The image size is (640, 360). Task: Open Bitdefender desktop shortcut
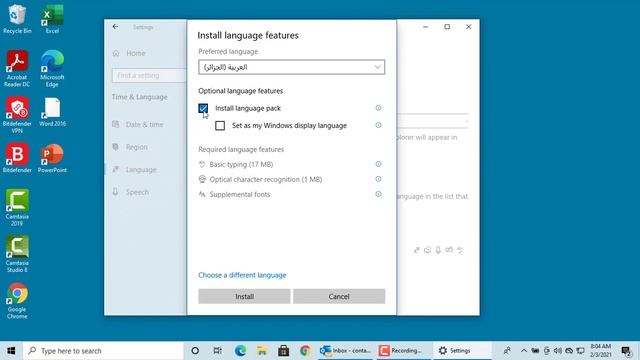click(17, 158)
